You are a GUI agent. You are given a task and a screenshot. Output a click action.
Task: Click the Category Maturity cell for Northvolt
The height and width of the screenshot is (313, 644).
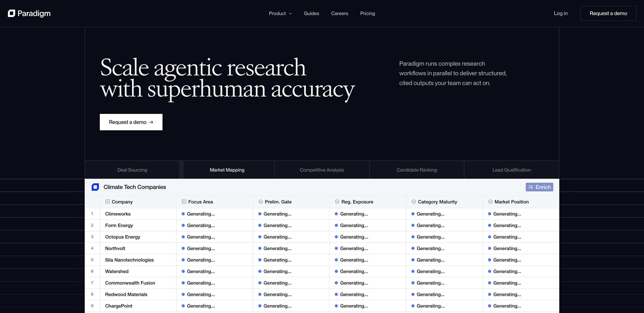(444, 248)
